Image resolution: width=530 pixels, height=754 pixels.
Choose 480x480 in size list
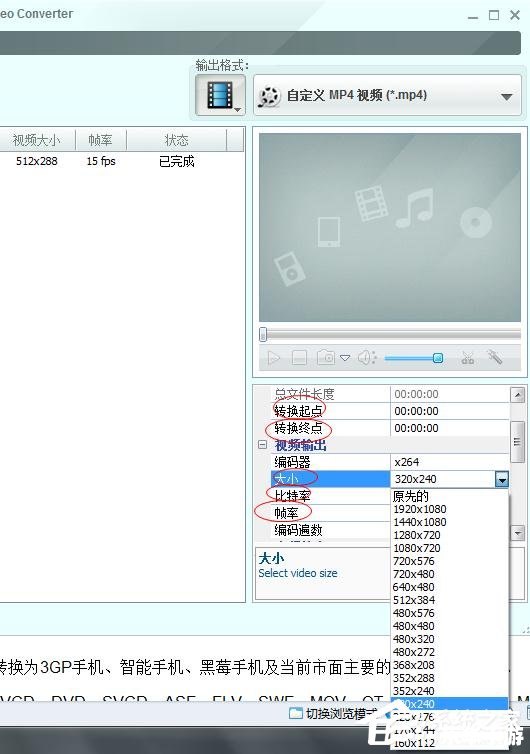[x=450, y=626]
